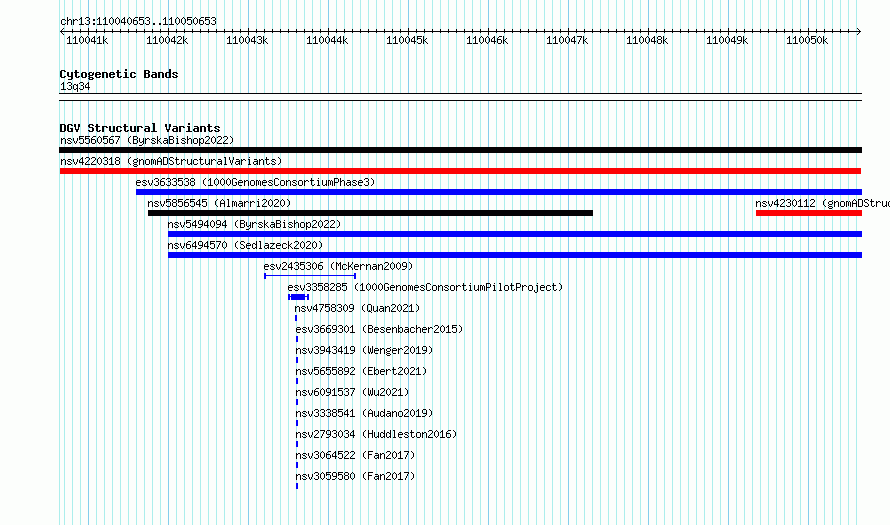Click nsv5856545 (Almarri2020) label
The height and width of the screenshot is (525, 890).
(219, 203)
